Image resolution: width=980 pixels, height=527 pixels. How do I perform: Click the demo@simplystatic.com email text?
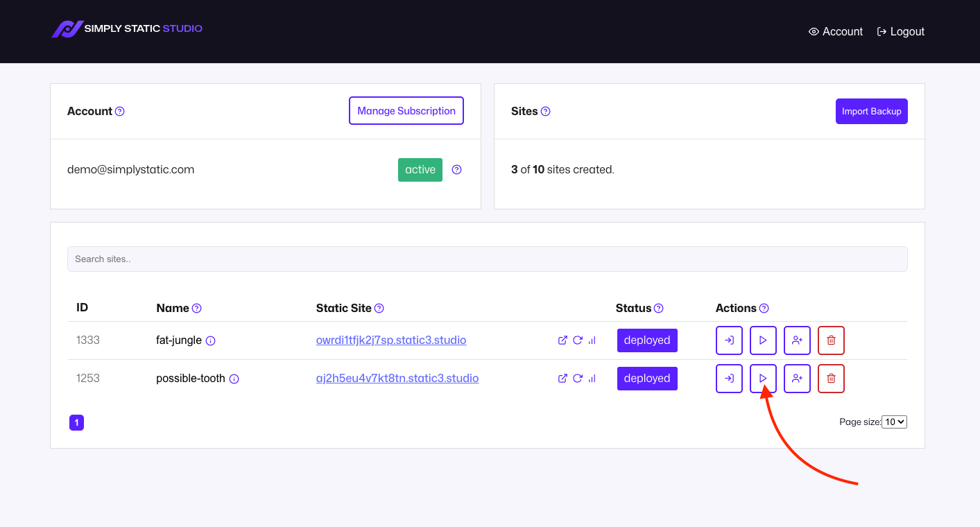coord(130,169)
